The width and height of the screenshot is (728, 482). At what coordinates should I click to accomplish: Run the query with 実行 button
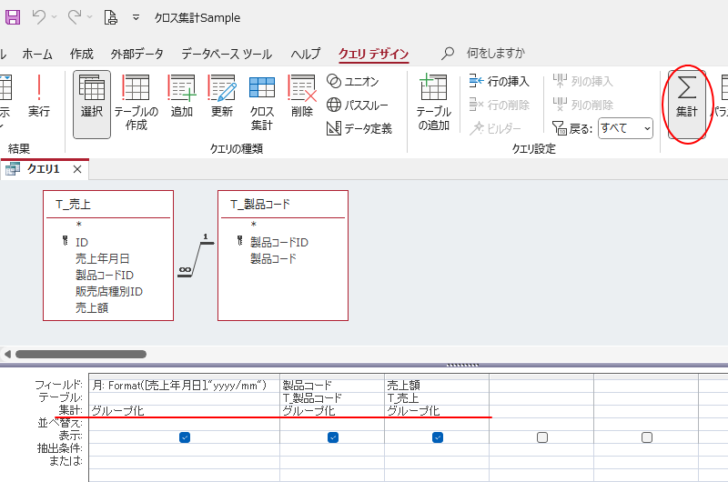[39, 97]
